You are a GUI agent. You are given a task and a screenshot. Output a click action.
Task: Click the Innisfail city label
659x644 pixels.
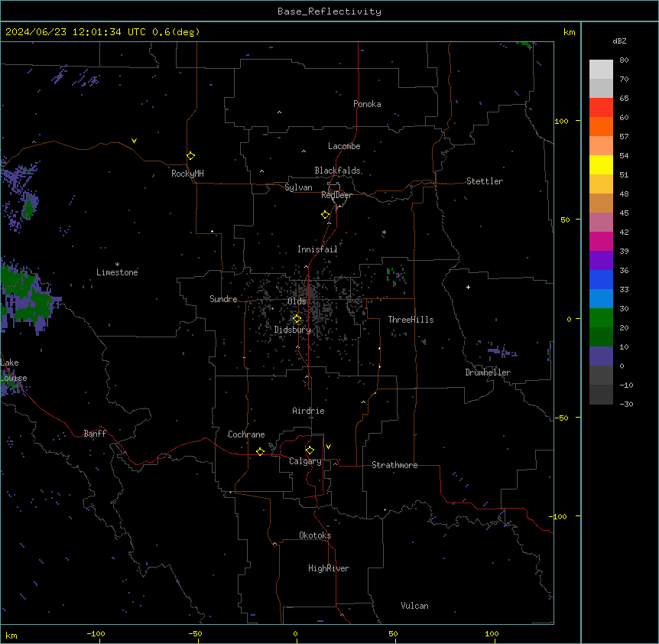(x=317, y=249)
